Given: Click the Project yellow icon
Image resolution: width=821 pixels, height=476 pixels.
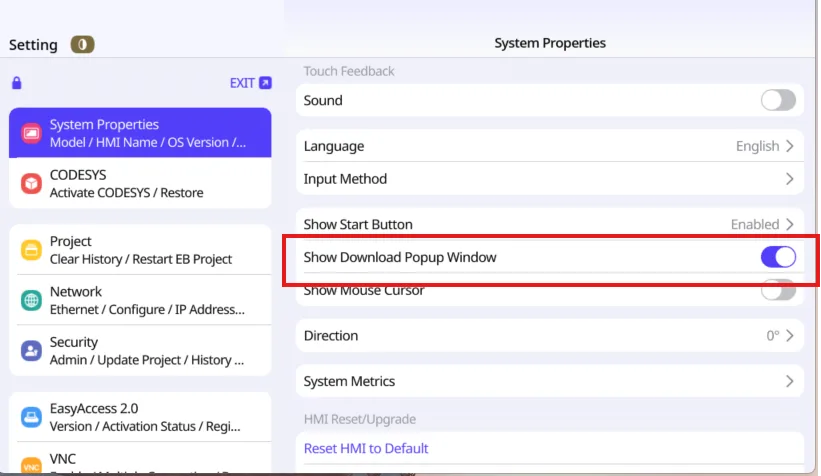Looking at the screenshot, I should point(31,250).
